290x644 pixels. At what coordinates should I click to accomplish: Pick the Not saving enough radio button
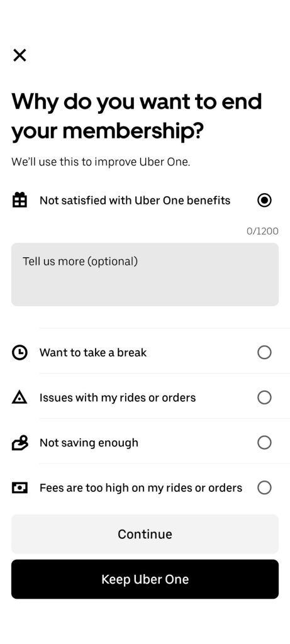pos(264,443)
